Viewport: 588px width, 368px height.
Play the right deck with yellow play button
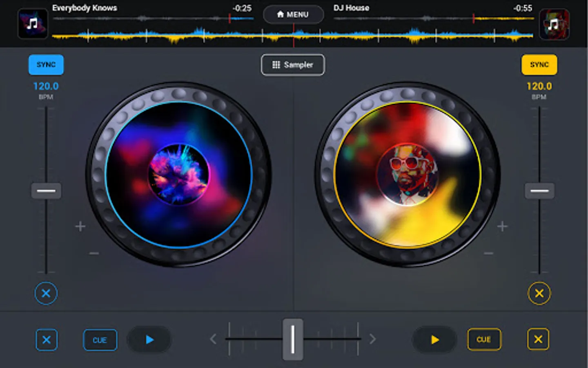pyautogui.click(x=434, y=339)
